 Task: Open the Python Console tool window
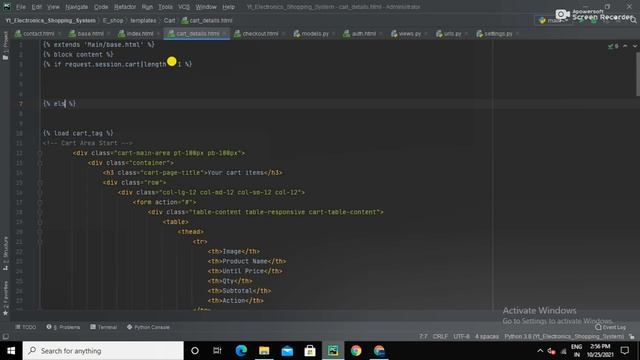point(148,327)
